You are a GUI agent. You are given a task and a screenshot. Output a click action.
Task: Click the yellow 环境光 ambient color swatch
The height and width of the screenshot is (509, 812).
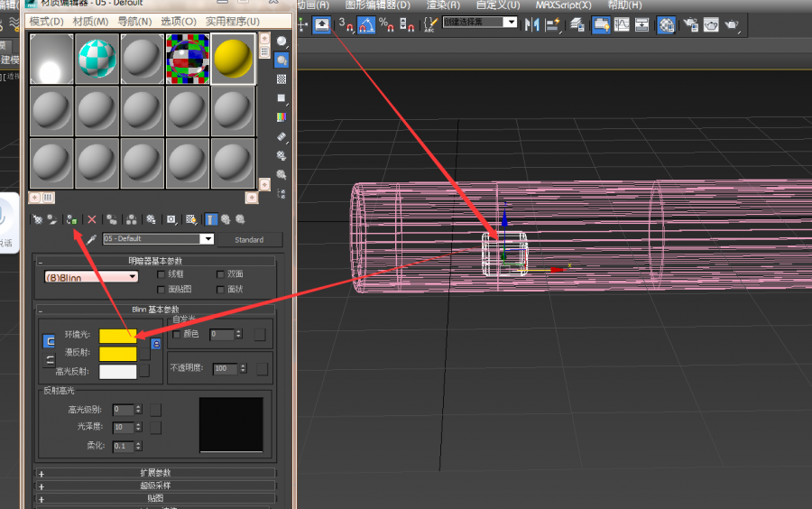click(x=117, y=336)
